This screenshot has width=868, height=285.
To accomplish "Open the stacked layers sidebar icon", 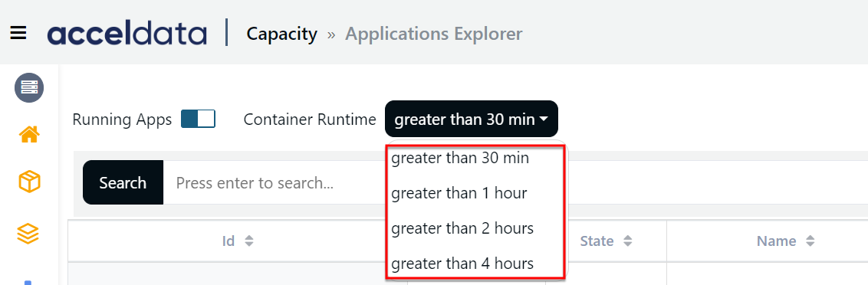I will coord(28,234).
